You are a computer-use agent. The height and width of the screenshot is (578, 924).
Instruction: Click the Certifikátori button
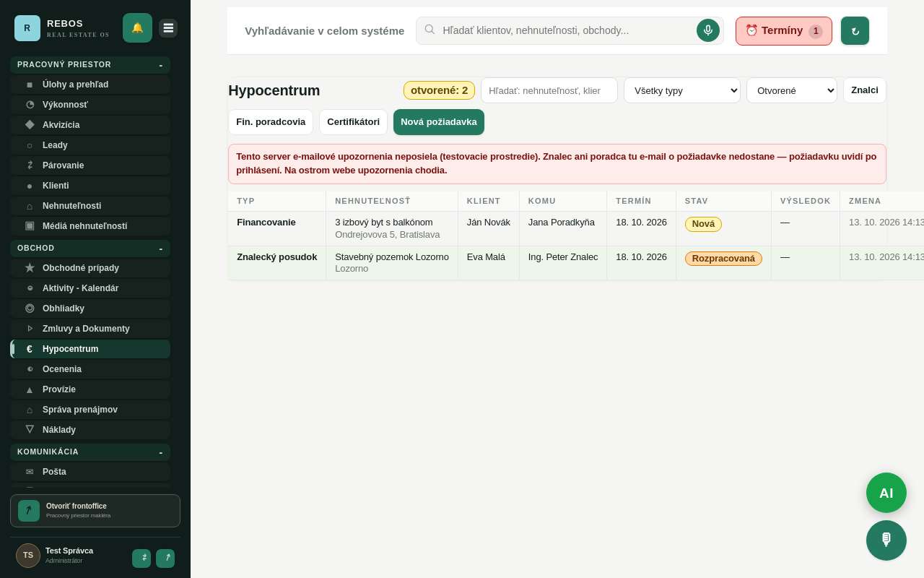click(x=353, y=122)
